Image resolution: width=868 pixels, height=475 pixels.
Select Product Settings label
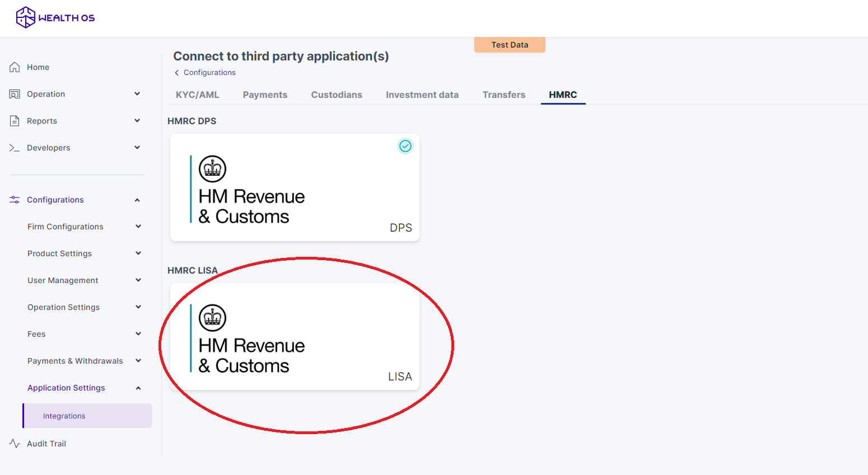point(59,253)
